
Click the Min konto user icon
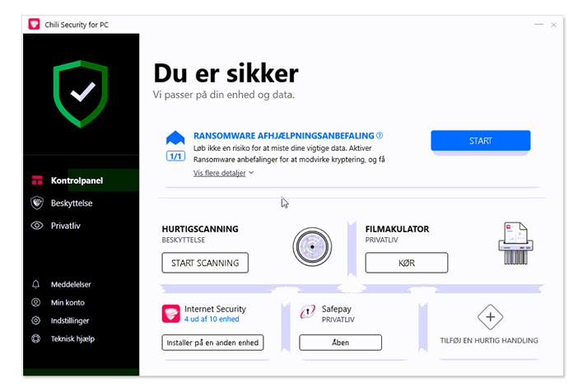tap(35, 302)
